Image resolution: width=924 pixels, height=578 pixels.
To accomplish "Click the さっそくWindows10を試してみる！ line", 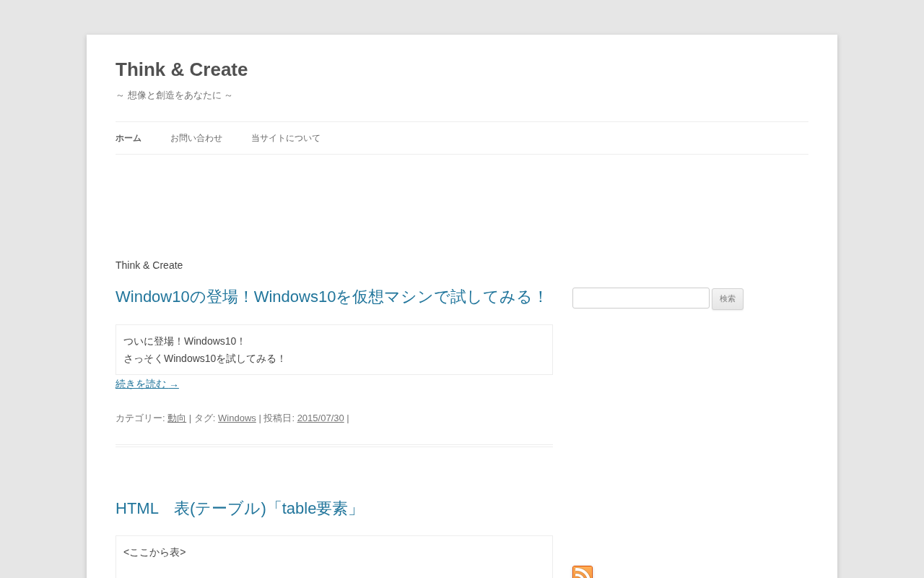I will pos(205,359).
